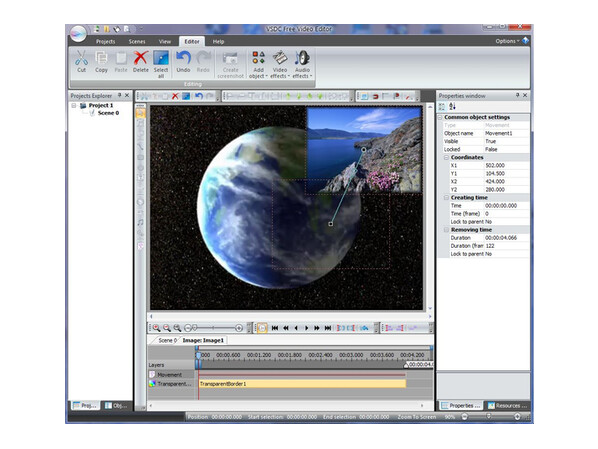Switch to the Image: Image1 timeline tab
Viewport: 598px width, 449px height.
[x=203, y=340]
